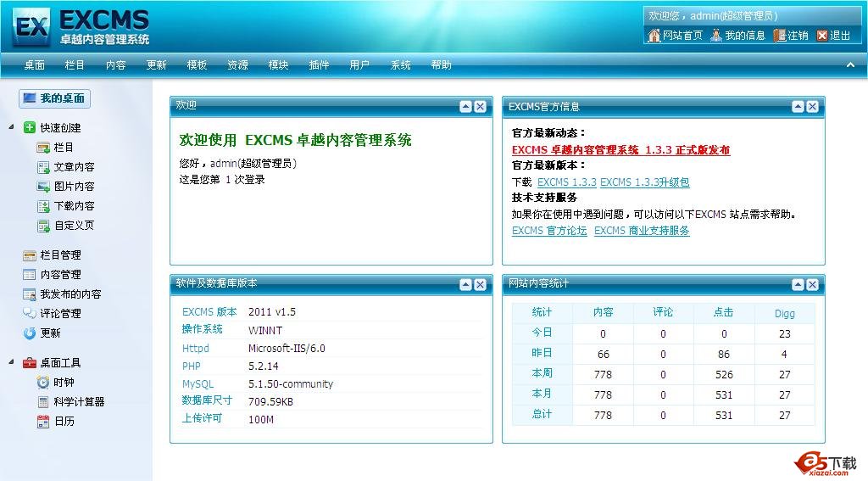The height and width of the screenshot is (481, 868).
Task: Click the Microsoft-IIS/6.0 value
Action: (x=287, y=349)
